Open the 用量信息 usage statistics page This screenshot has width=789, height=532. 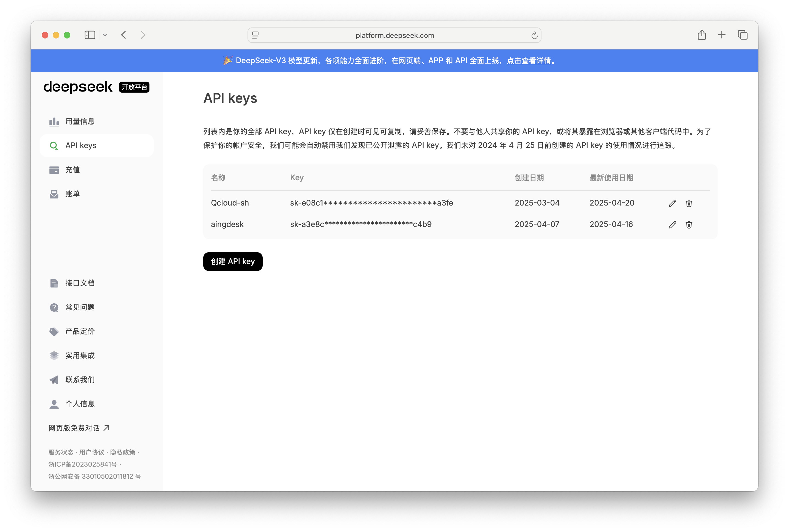(80, 121)
